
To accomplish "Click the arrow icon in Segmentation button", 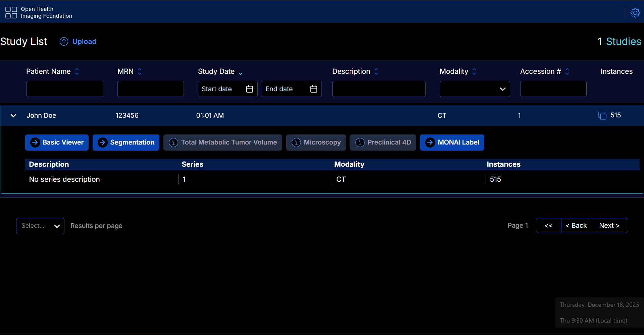I will click(x=102, y=143).
